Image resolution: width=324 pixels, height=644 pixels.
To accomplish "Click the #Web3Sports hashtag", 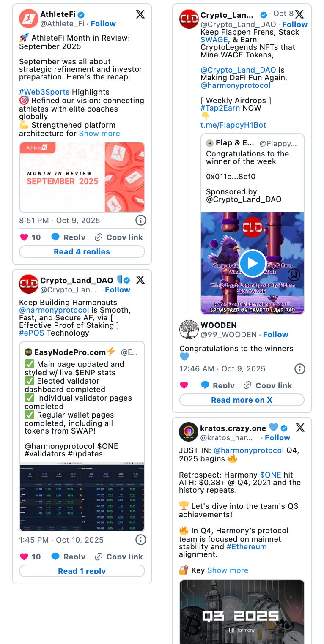I will 44,92.
